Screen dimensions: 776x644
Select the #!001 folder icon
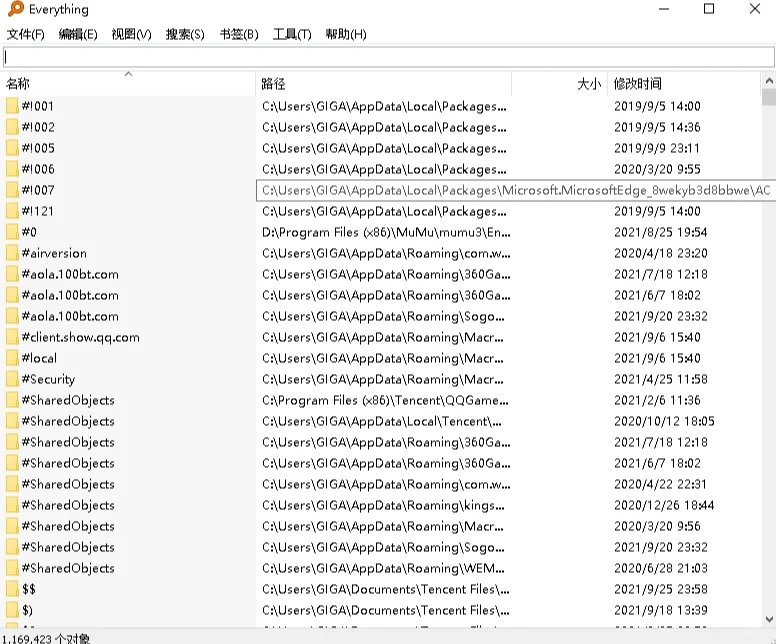pos(12,106)
